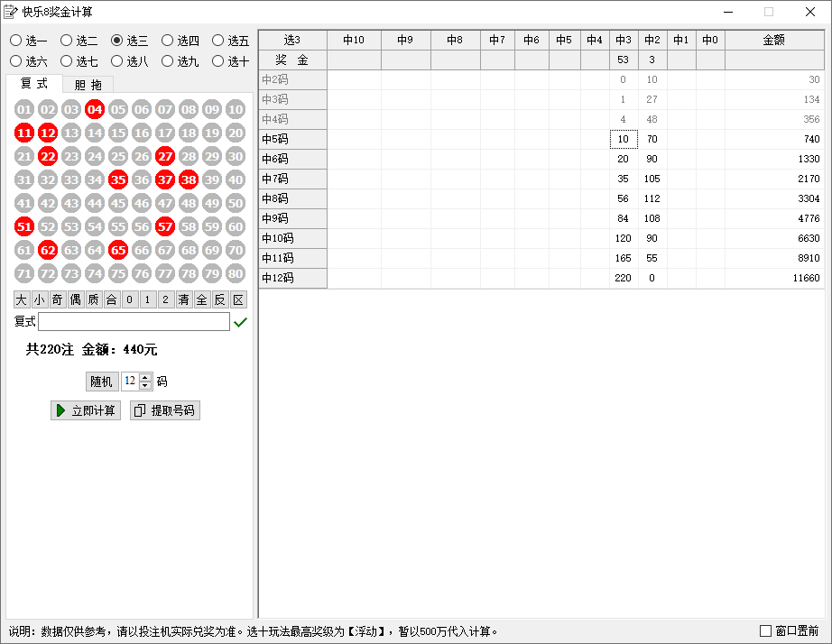
Task: Select the 选六 radio button
Action: point(16,61)
